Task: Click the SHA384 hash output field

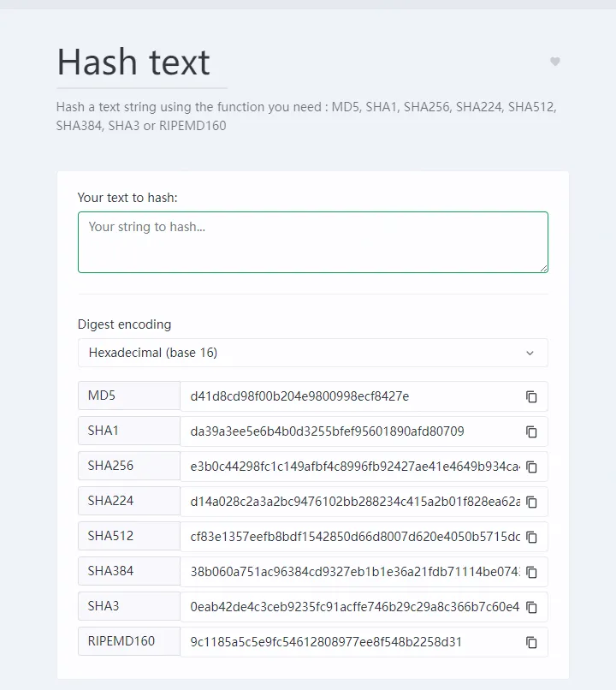Action: pyautogui.click(x=351, y=572)
